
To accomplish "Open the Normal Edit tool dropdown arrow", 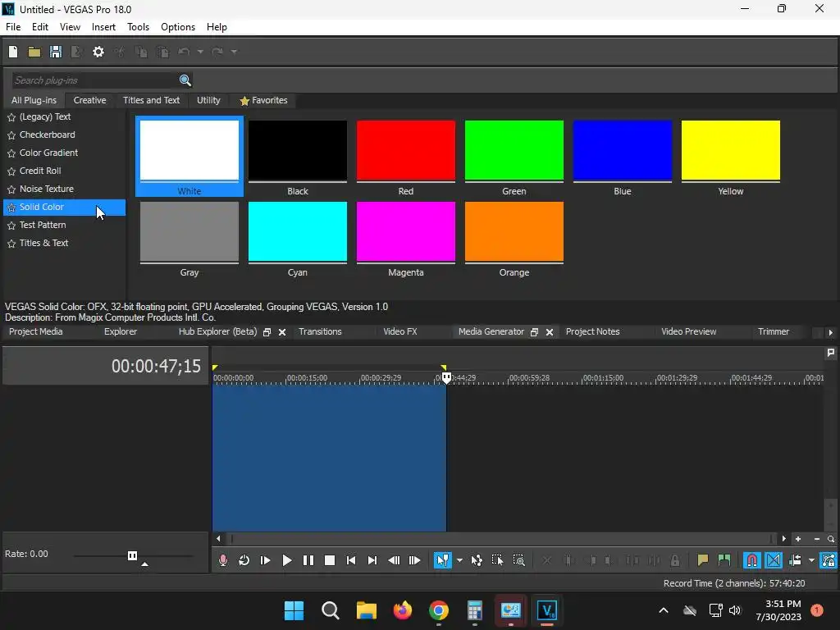I will coord(459,560).
